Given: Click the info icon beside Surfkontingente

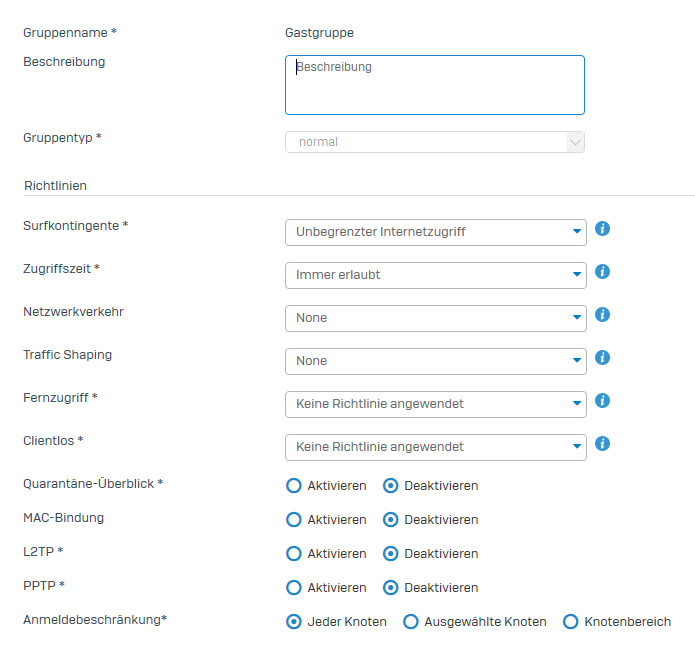Looking at the screenshot, I should [602, 229].
